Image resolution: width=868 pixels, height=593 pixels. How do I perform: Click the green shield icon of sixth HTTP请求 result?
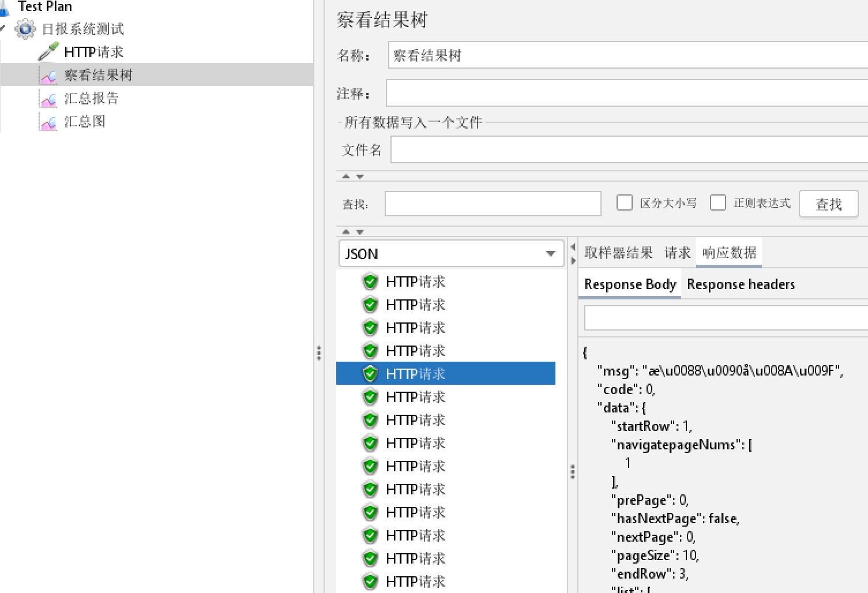point(370,397)
